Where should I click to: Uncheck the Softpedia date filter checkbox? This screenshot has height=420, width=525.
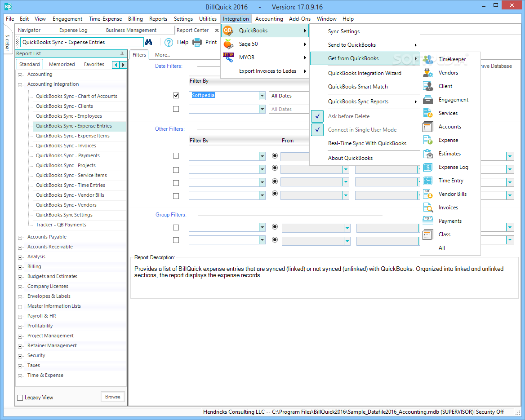tap(176, 96)
